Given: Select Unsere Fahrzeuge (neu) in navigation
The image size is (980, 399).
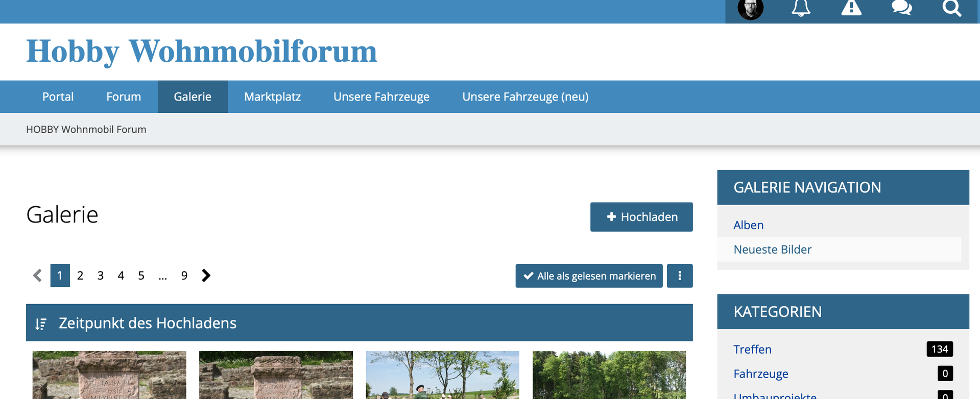Looking at the screenshot, I should point(525,96).
